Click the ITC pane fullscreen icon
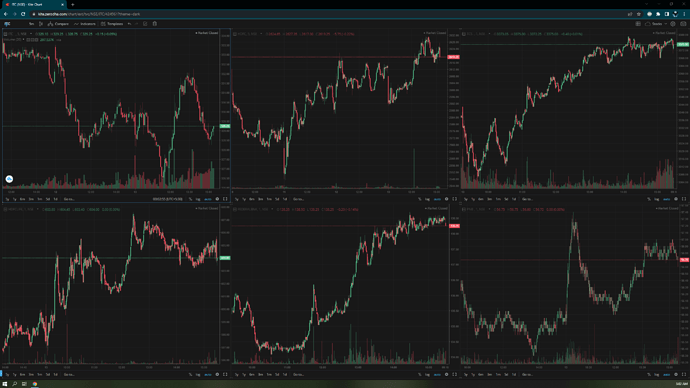690x388 pixels. 225,199
